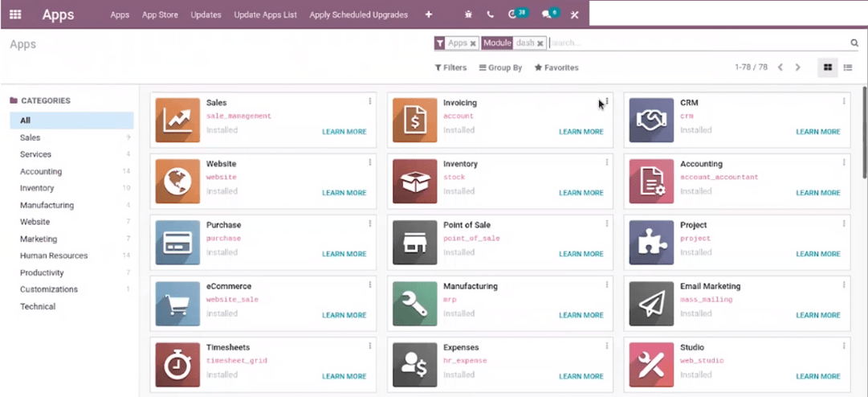868x397 pixels.
Task: Open the Project card three-dot menu
Action: tap(844, 223)
